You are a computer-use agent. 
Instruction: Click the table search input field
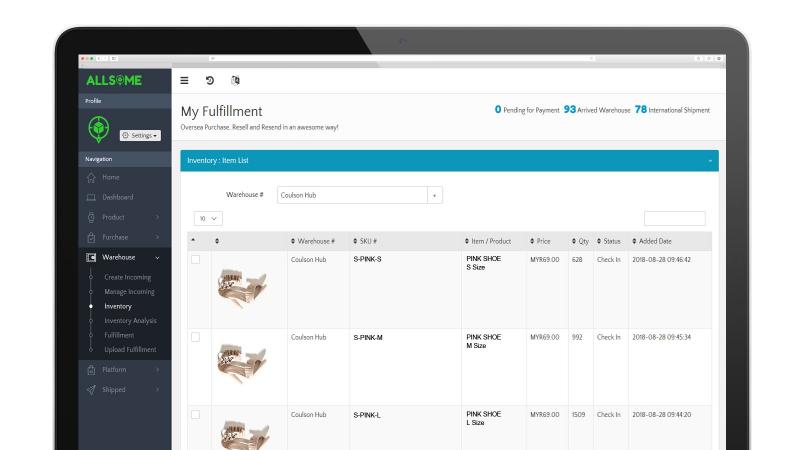(x=674, y=218)
